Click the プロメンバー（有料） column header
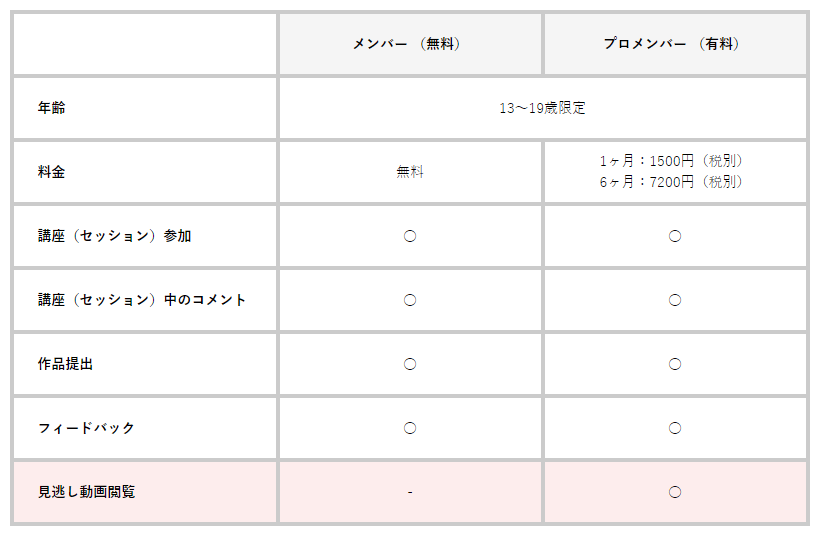The height and width of the screenshot is (534, 818). (675, 44)
